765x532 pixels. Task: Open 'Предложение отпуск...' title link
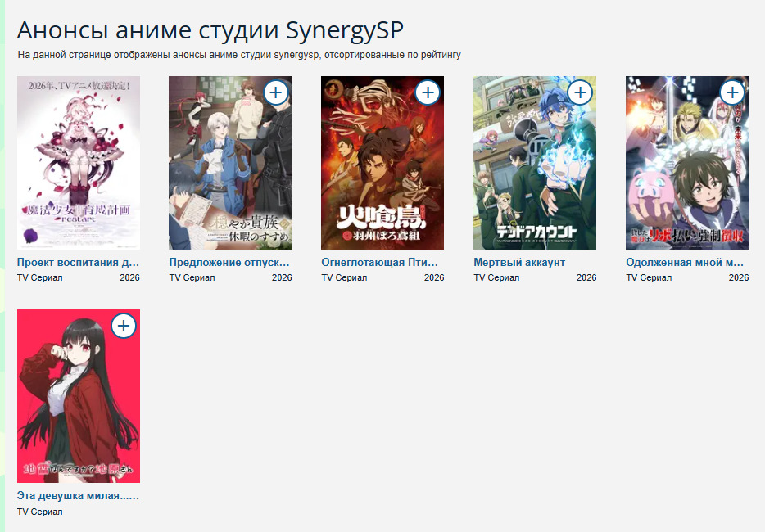229,263
